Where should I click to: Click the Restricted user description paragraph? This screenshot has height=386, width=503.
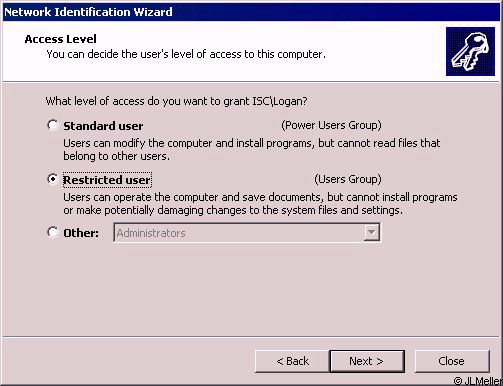(x=260, y=203)
